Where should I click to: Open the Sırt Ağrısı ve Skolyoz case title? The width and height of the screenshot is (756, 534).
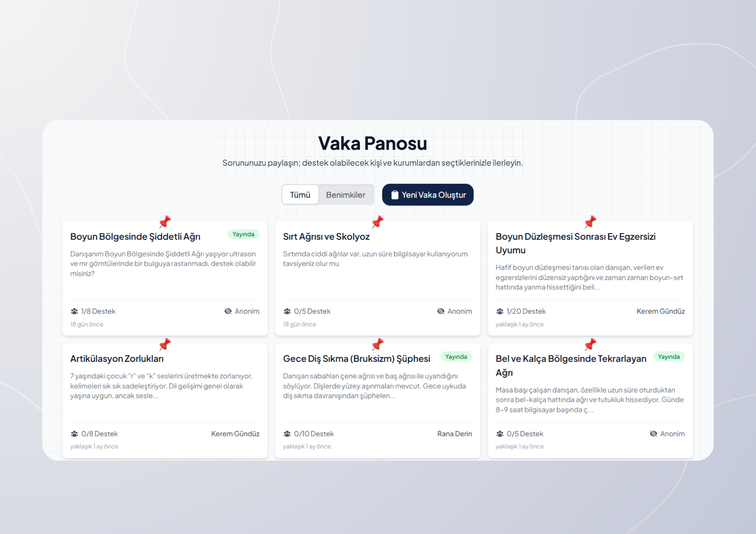point(326,237)
